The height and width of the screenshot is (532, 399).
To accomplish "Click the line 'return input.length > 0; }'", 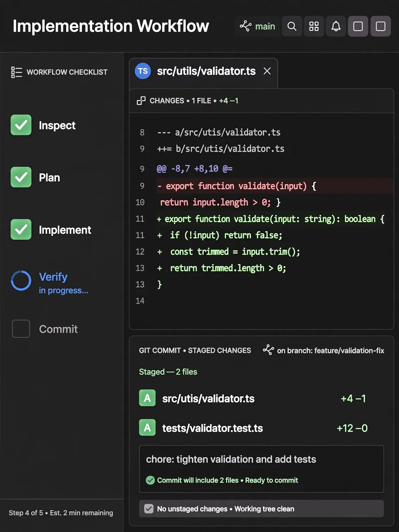I will 220,202.
